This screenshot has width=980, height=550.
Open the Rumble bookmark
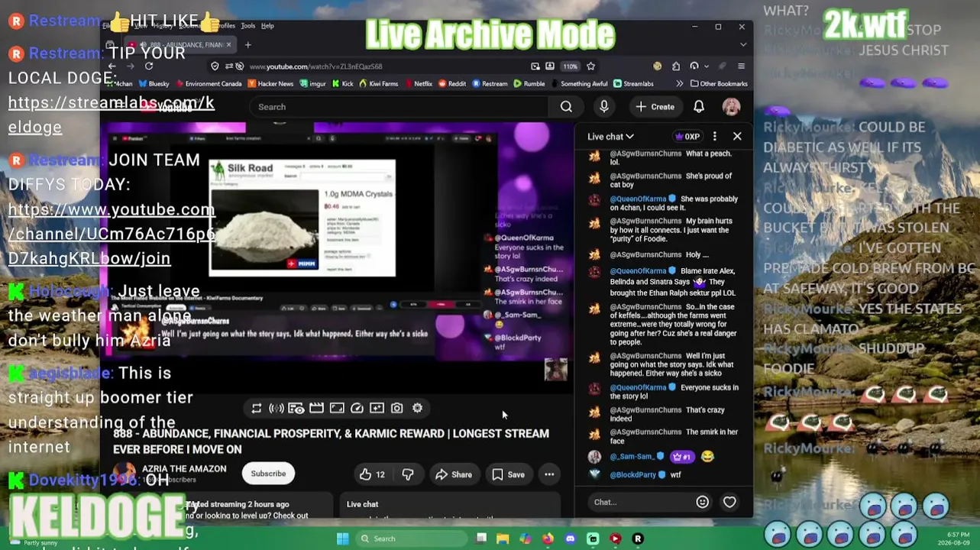pos(529,84)
